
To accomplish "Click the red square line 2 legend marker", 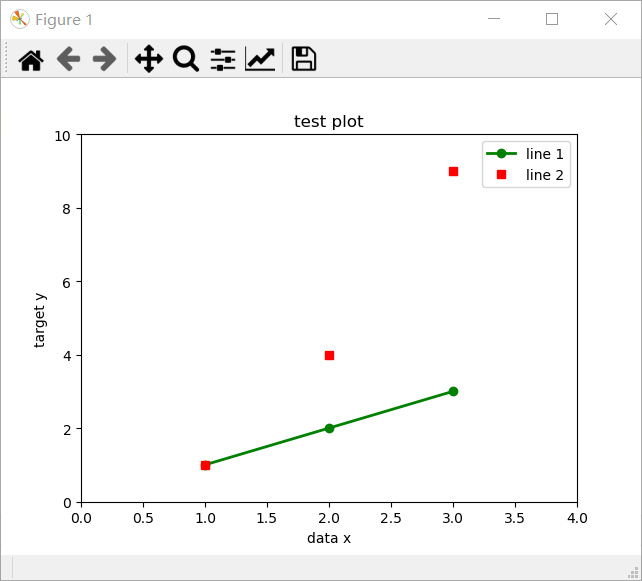I will coord(501,175).
